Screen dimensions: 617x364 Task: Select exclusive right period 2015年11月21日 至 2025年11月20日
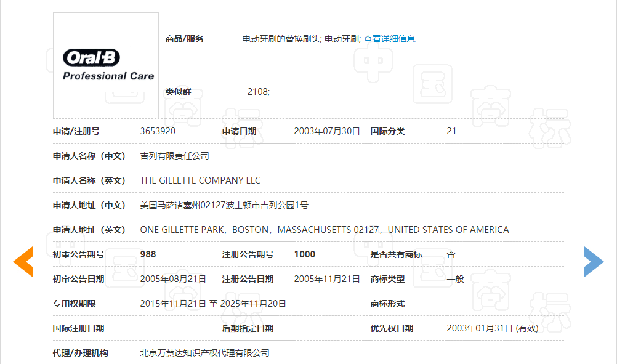[x=213, y=304]
